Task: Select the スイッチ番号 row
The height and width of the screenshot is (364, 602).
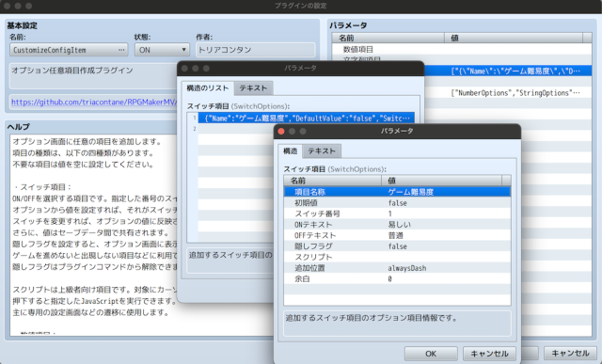Action: [397, 214]
